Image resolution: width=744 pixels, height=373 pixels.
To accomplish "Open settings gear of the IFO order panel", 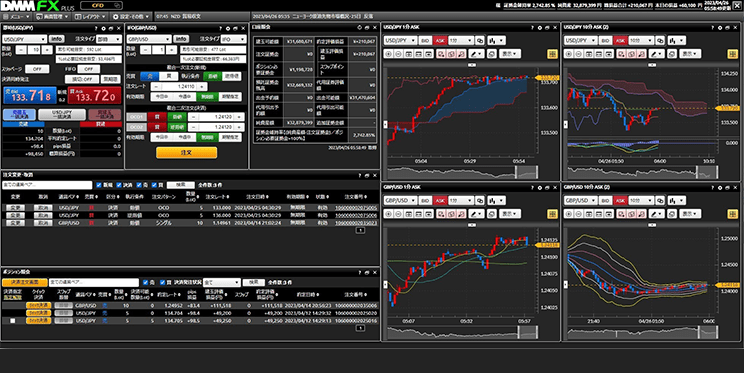I will point(228,28).
